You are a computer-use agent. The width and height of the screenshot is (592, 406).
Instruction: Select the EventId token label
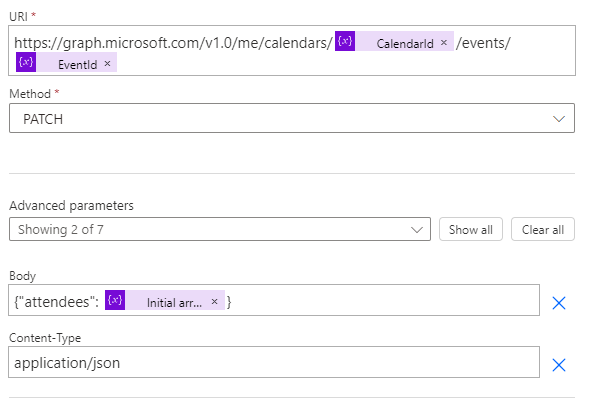pyautogui.click(x=77, y=65)
